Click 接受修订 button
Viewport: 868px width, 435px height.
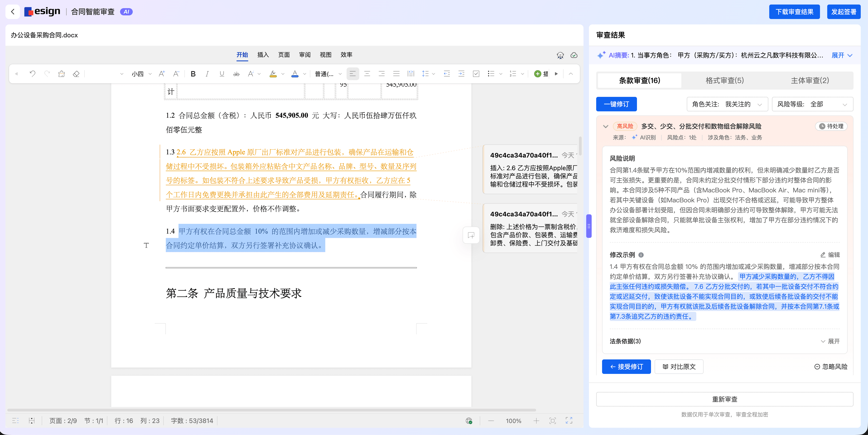[626, 367]
